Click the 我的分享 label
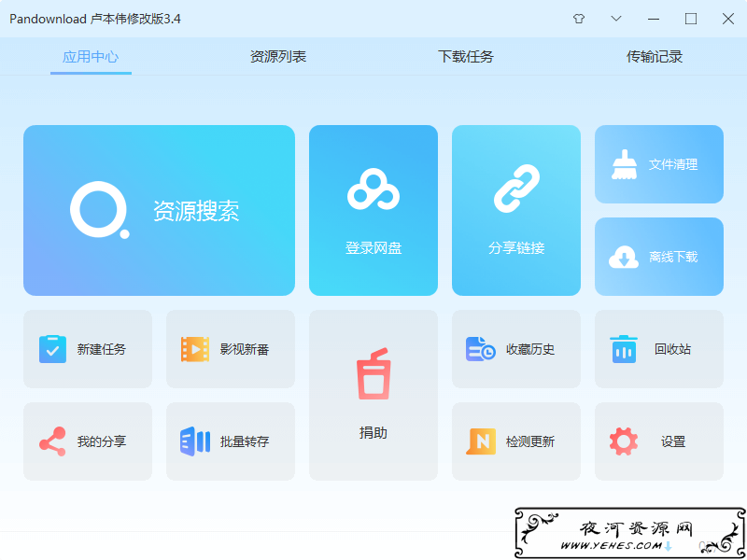747x560 pixels. coord(102,441)
